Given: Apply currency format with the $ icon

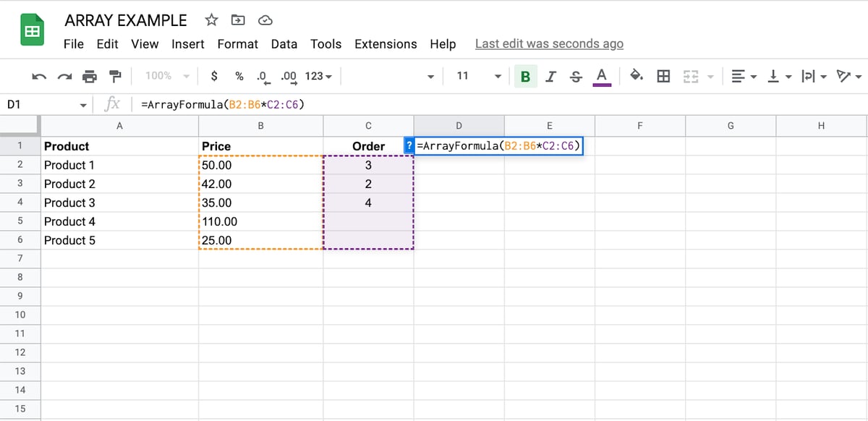Looking at the screenshot, I should 213,75.
